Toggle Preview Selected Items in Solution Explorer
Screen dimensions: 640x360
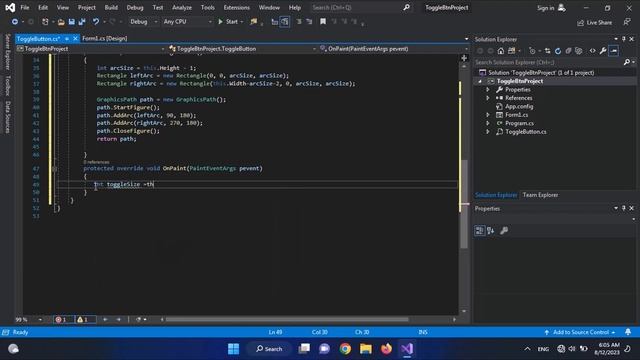point(613,51)
